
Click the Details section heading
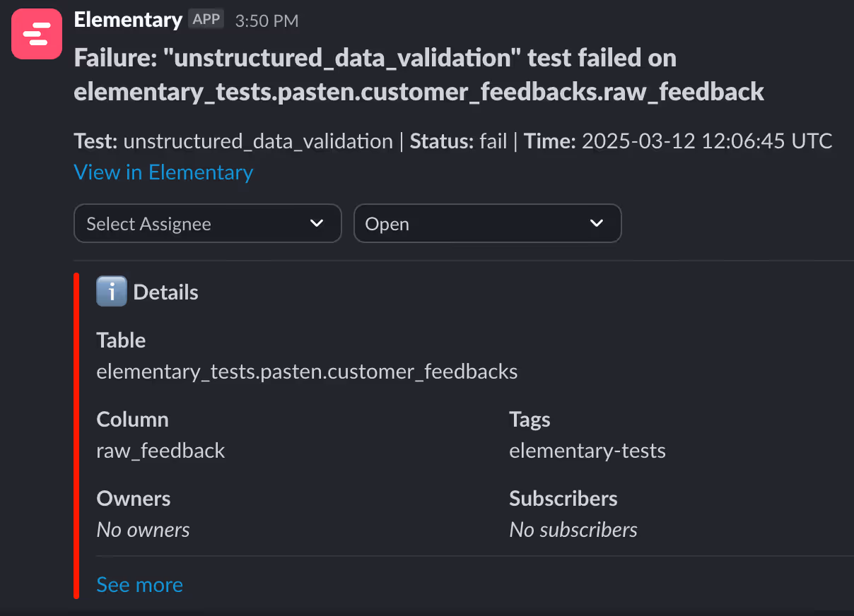click(x=165, y=292)
